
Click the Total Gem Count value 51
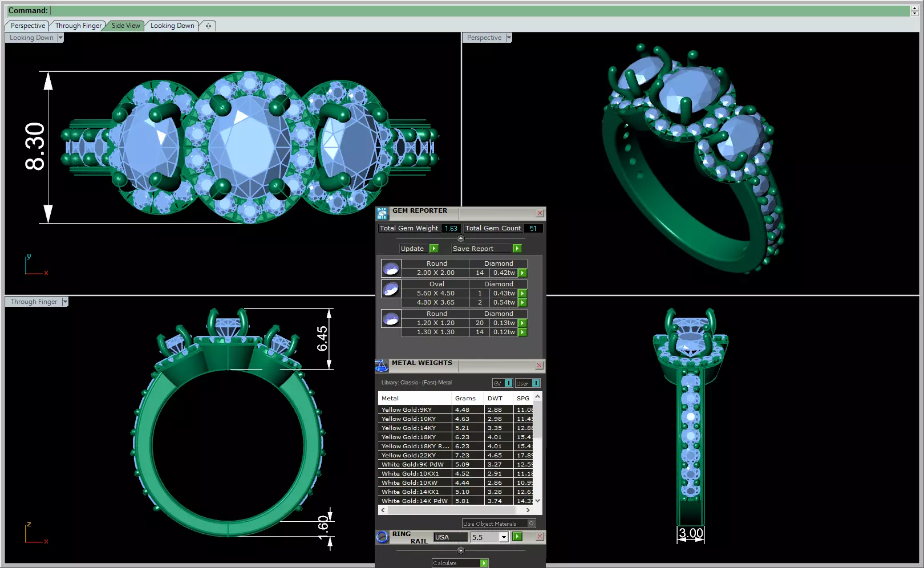(x=533, y=228)
